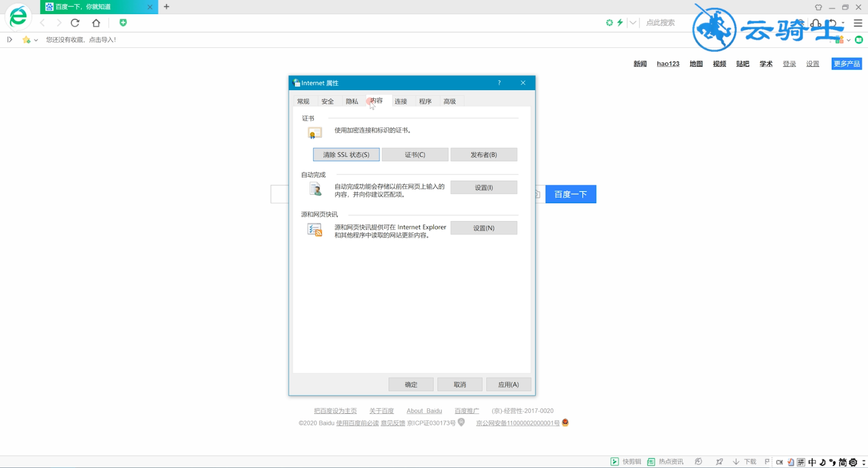Switch to the 连接 tab
The width and height of the screenshot is (868, 468).
pyautogui.click(x=401, y=101)
